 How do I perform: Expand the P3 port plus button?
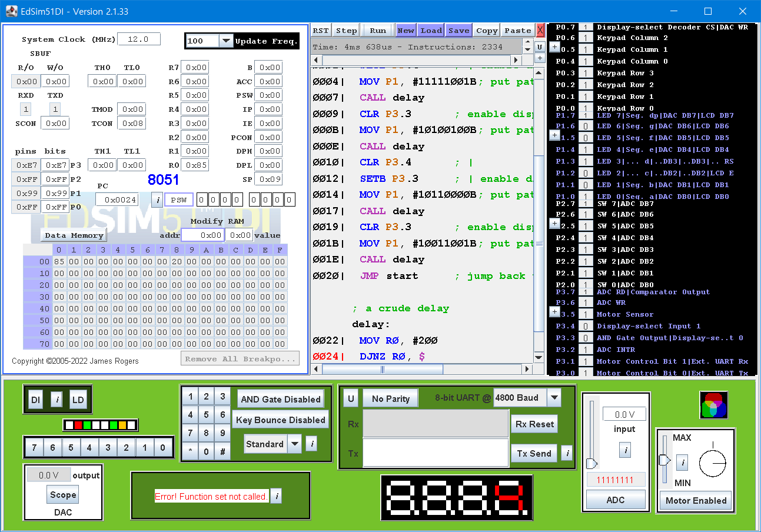(x=554, y=312)
